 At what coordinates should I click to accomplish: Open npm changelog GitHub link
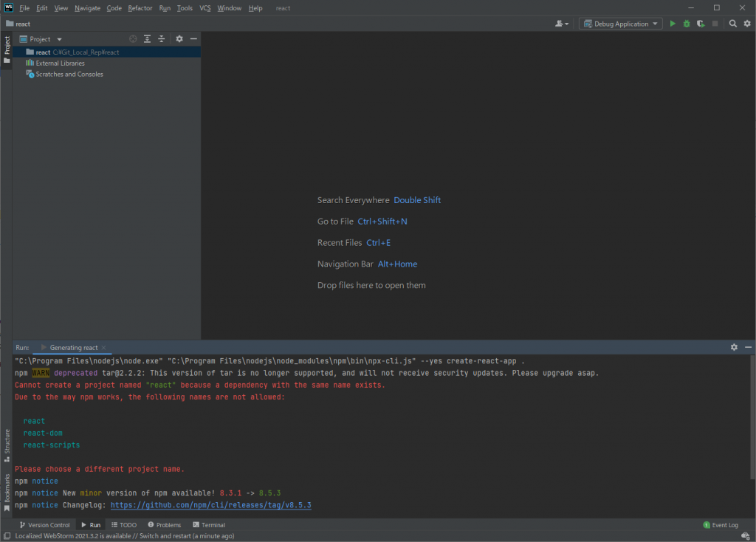210,505
